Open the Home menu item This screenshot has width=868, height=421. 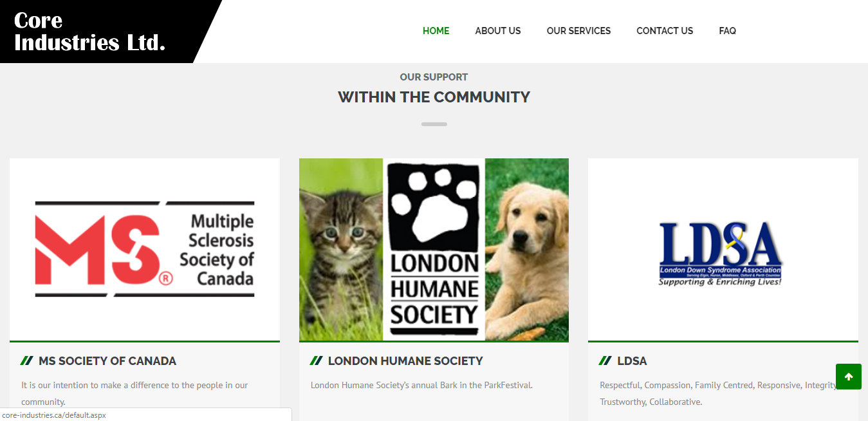436,31
